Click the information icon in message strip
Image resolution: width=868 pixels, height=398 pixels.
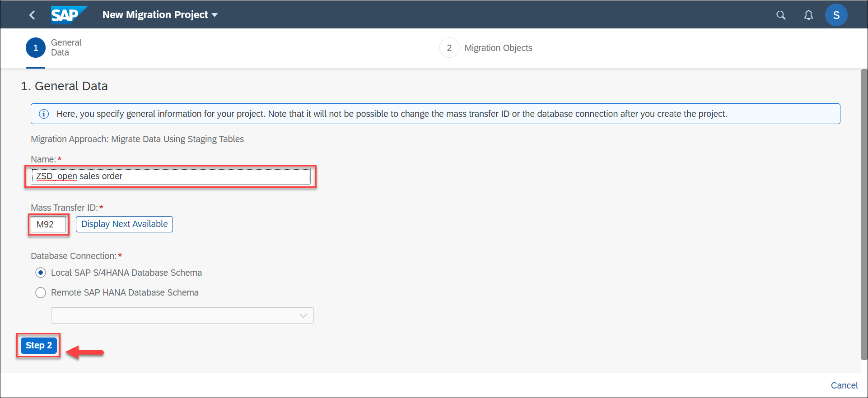coord(44,114)
